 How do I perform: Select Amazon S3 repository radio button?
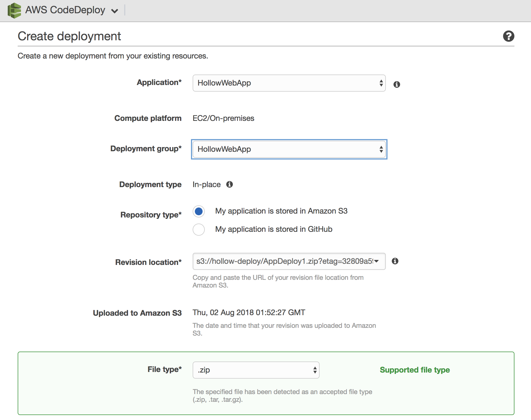click(199, 211)
